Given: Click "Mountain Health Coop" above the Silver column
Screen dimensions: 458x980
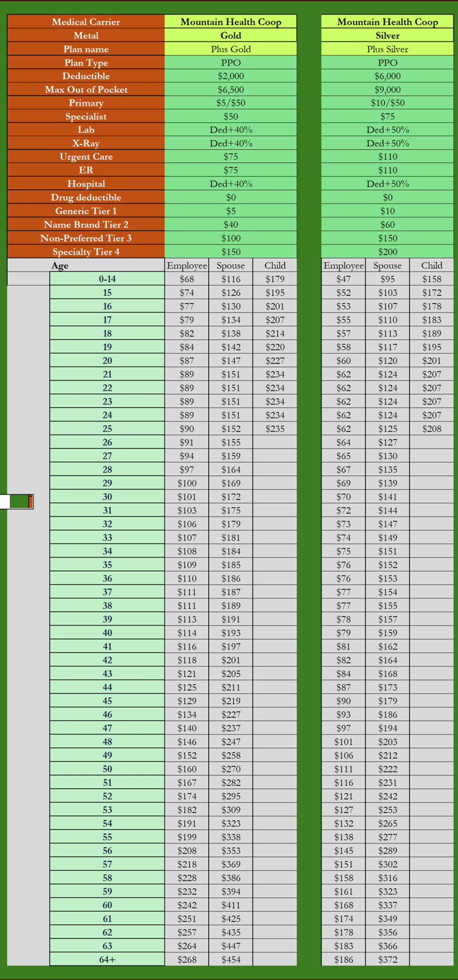Looking at the screenshot, I should pyautogui.click(x=388, y=21).
